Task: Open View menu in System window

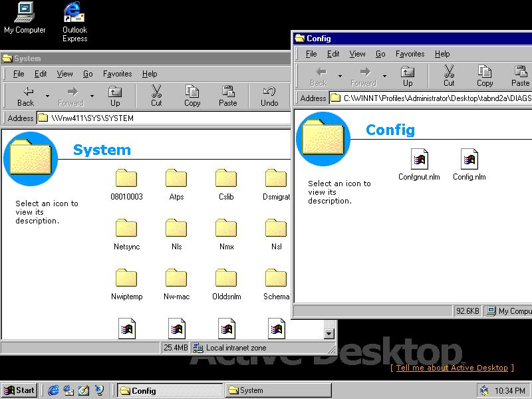Action: [65, 74]
